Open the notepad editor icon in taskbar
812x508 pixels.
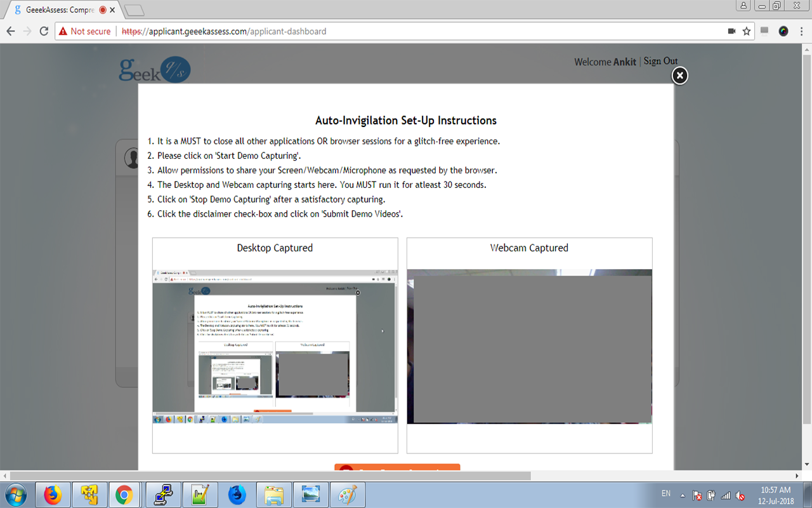200,495
